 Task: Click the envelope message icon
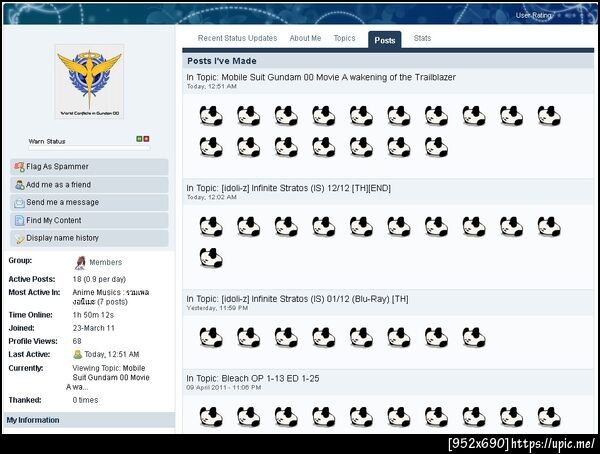click(19, 203)
